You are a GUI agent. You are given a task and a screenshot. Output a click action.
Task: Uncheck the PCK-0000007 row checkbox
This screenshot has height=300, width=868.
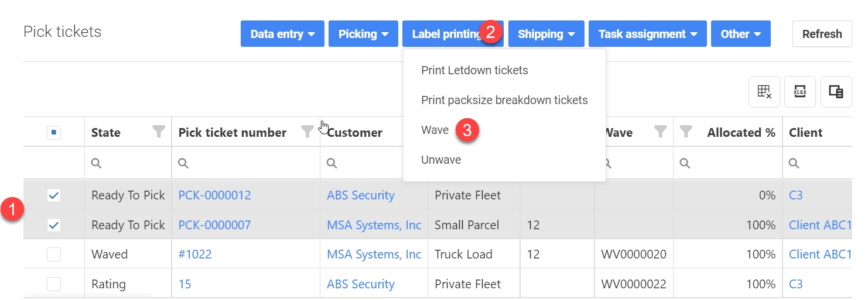54,225
